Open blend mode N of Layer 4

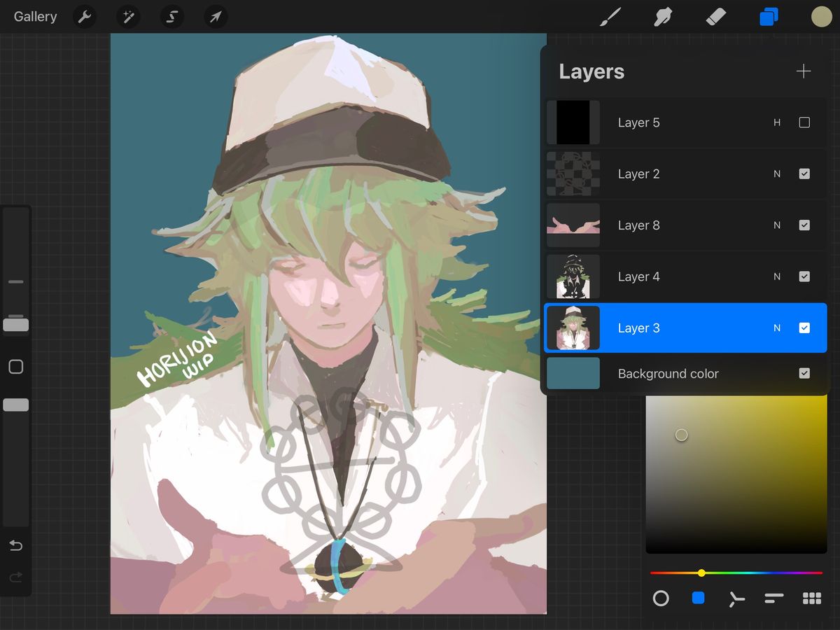click(777, 276)
